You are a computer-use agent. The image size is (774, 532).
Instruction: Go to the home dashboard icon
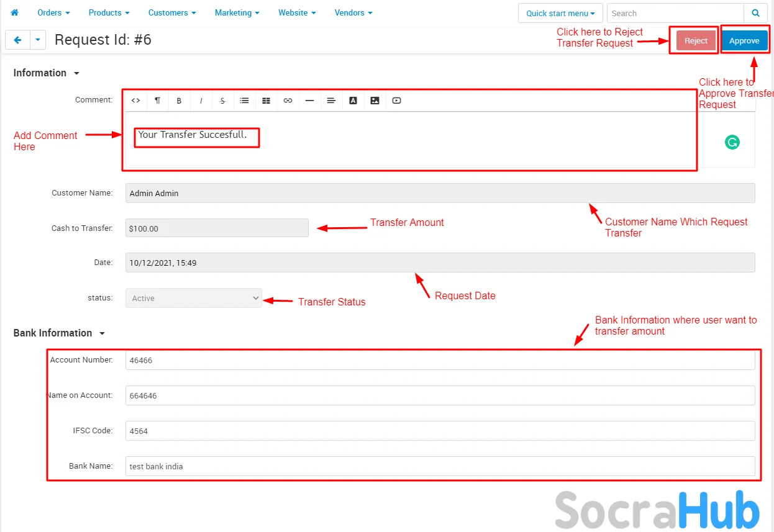pos(15,12)
